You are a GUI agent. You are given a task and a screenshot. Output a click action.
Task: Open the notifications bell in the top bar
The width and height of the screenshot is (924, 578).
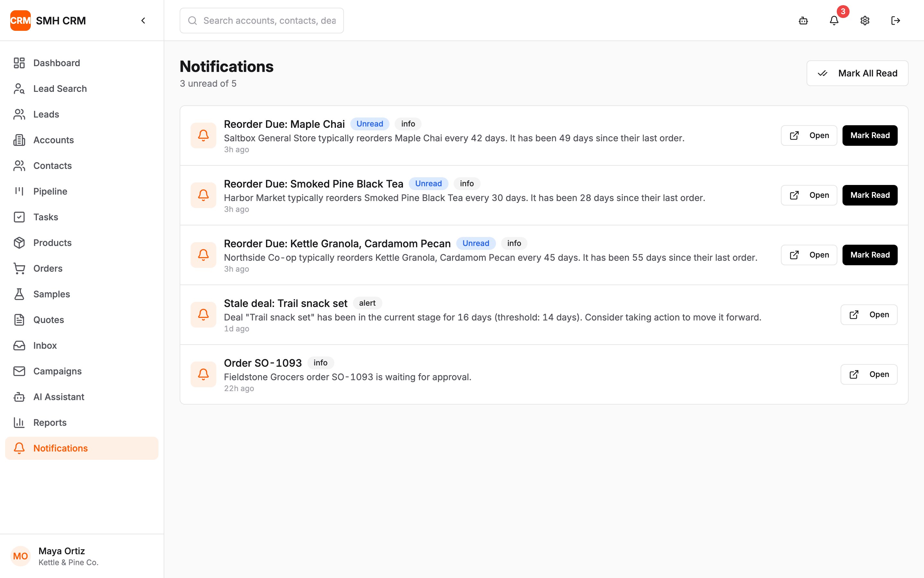[x=834, y=21]
